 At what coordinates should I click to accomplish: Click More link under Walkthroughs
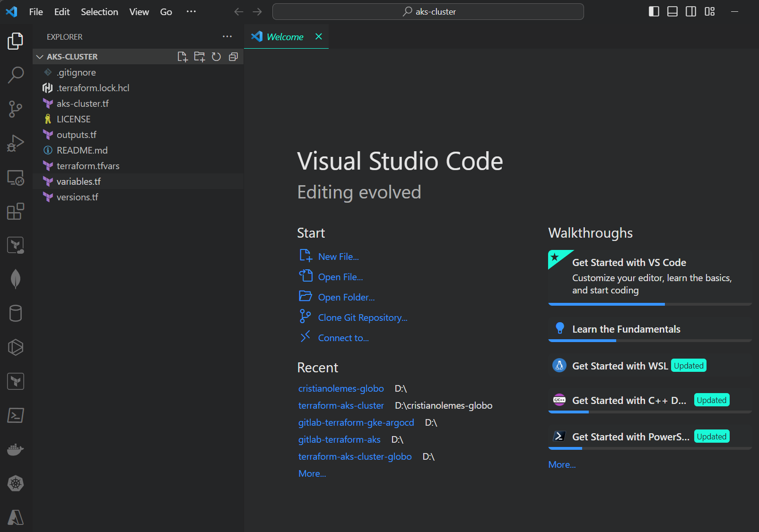562,464
